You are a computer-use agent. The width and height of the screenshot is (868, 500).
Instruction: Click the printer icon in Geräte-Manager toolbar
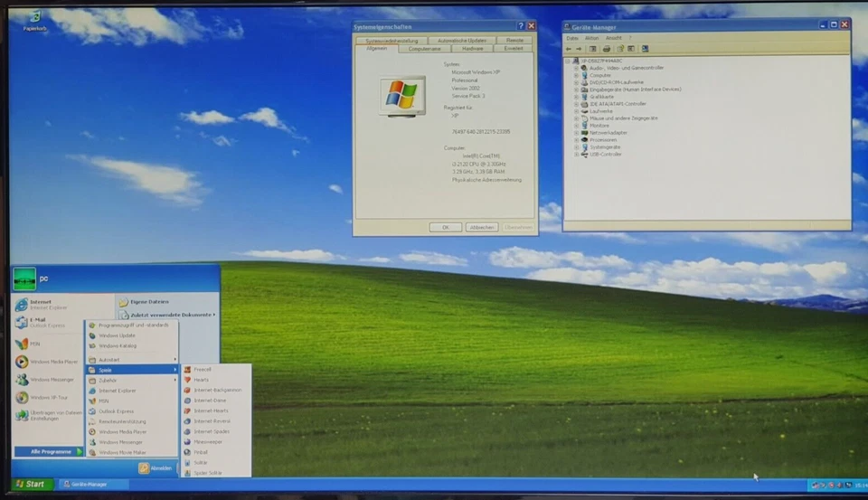(x=606, y=49)
